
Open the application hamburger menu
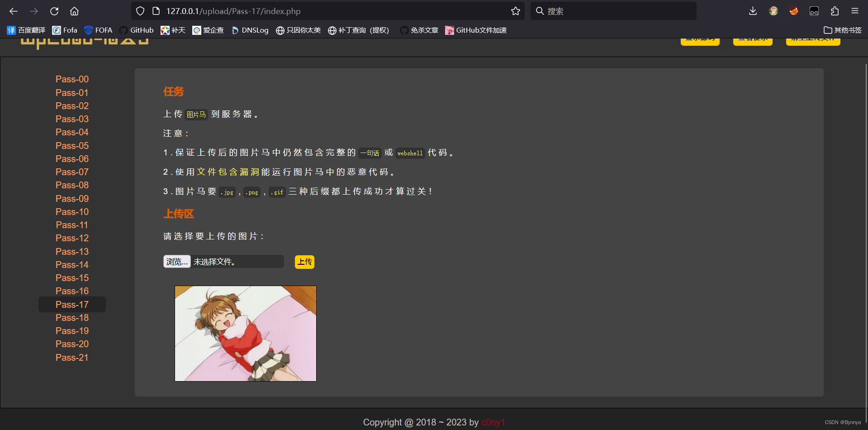855,11
